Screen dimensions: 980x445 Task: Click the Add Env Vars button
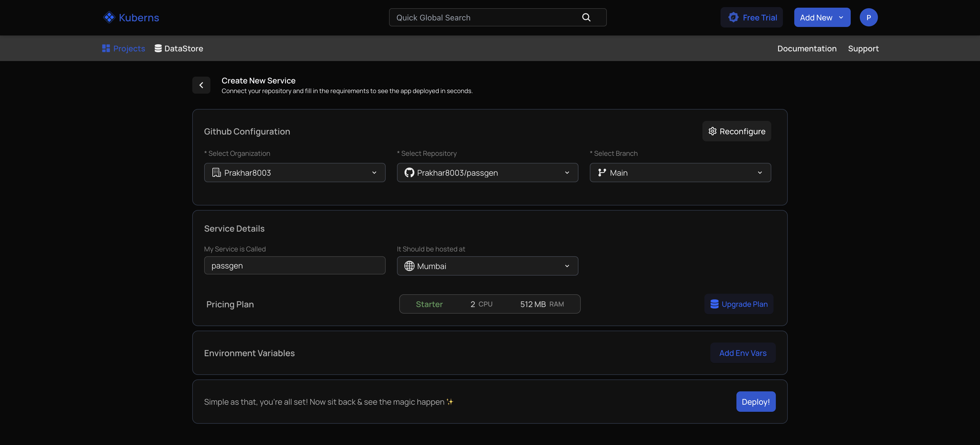pyautogui.click(x=742, y=353)
